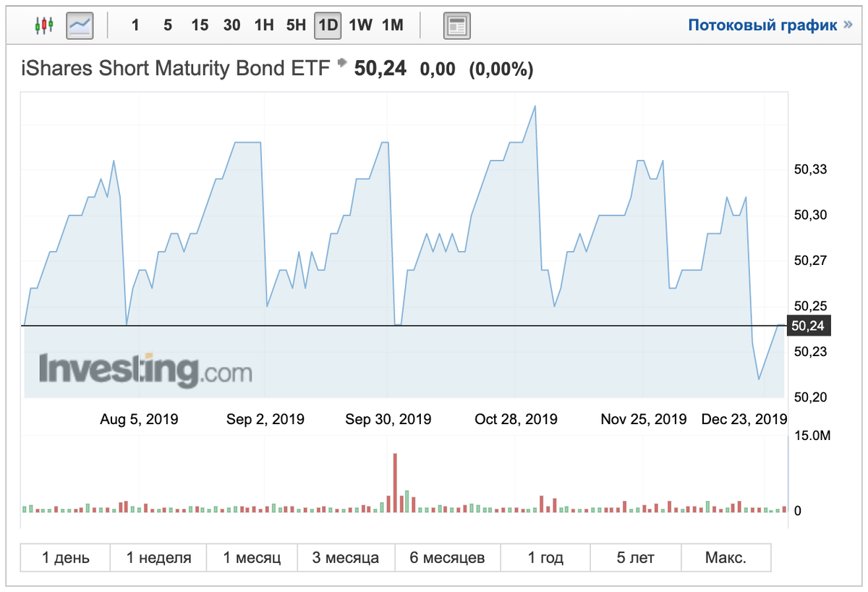Set interval to 30 minutes
The height and width of the screenshot is (592, 868).
tap(231, 25)
